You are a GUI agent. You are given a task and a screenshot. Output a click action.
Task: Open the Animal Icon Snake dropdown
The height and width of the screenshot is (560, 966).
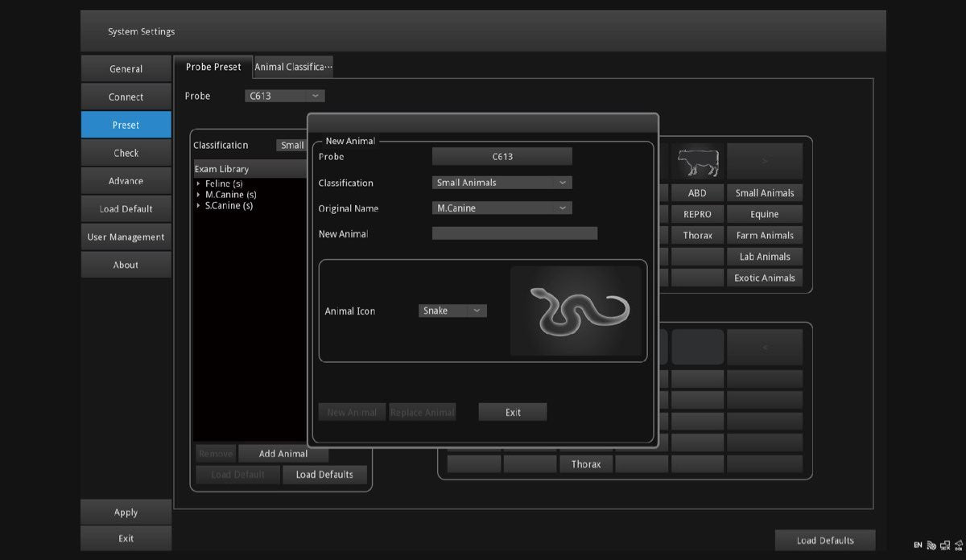click(x=452, y=311)
